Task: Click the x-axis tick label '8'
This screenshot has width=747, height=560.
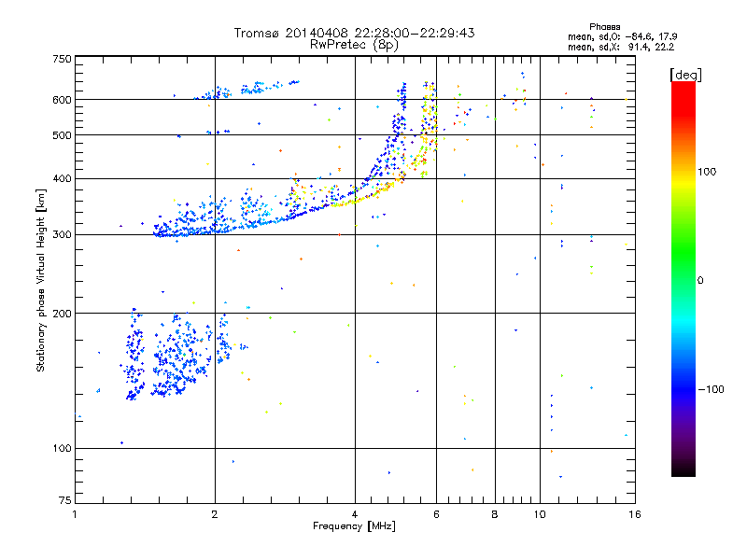Action: [x=495, y=514]
